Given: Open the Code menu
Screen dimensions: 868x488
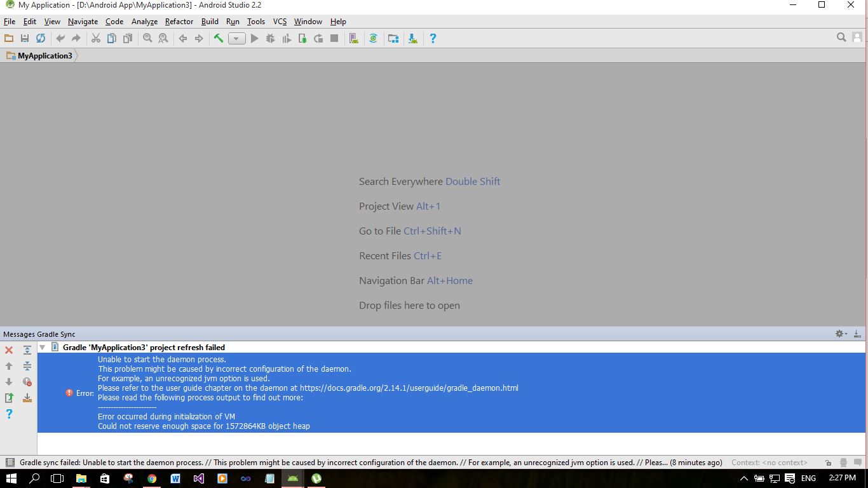Looking at the screenshot, I should point(114,22).
